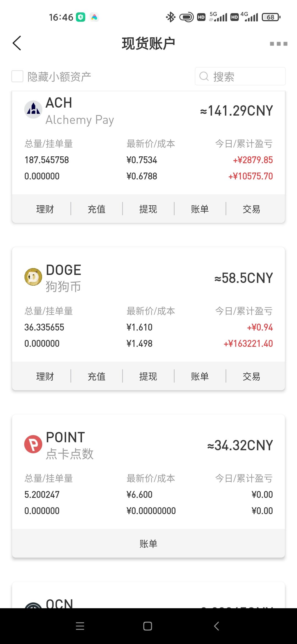Tap the OCN coin logo
The image size is (297, 644).
pyautogui.click(x=33, y=605)
